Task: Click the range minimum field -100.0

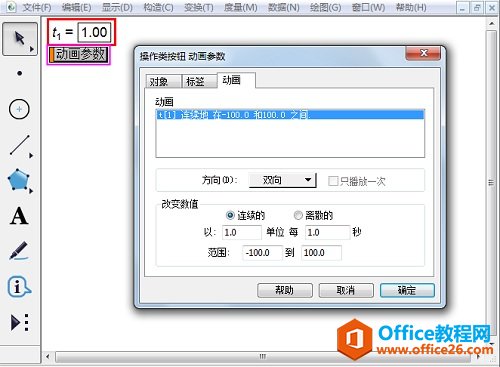Action: (x=262, y=253)
